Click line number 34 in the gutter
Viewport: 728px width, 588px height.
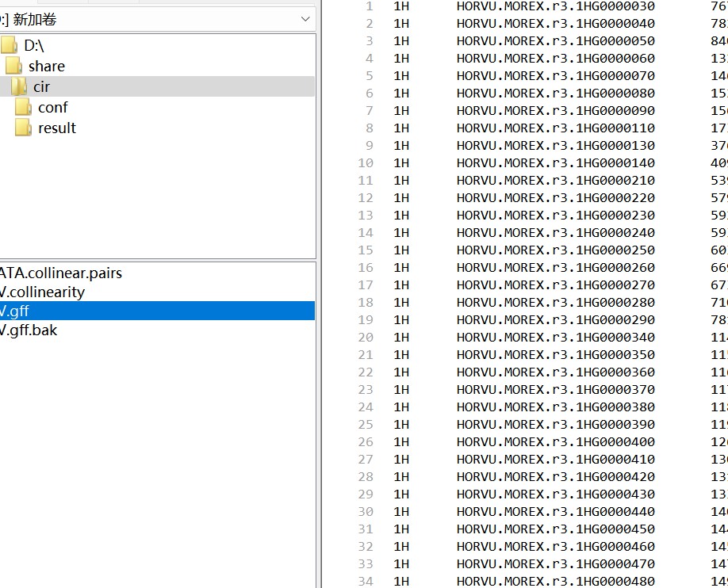coord(365,581)
